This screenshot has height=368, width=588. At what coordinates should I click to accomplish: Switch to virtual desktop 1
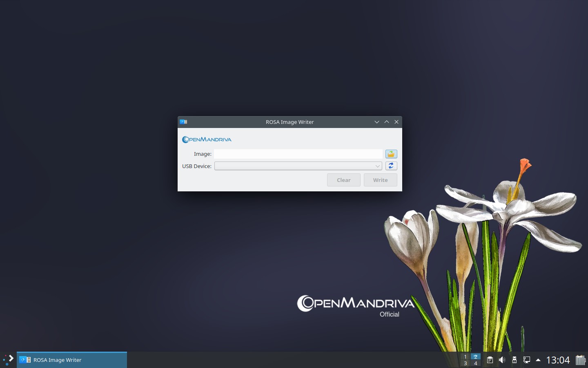[465, 357]
